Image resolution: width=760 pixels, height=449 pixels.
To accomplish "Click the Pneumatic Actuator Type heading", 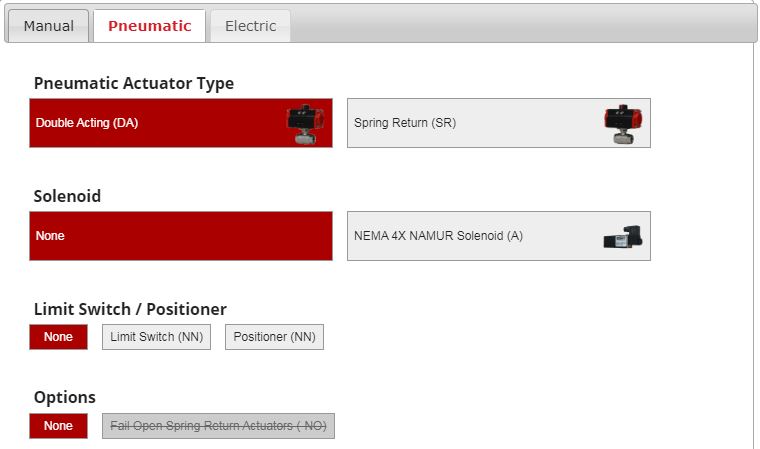I will pyautogui.click(x=134, y=83).
